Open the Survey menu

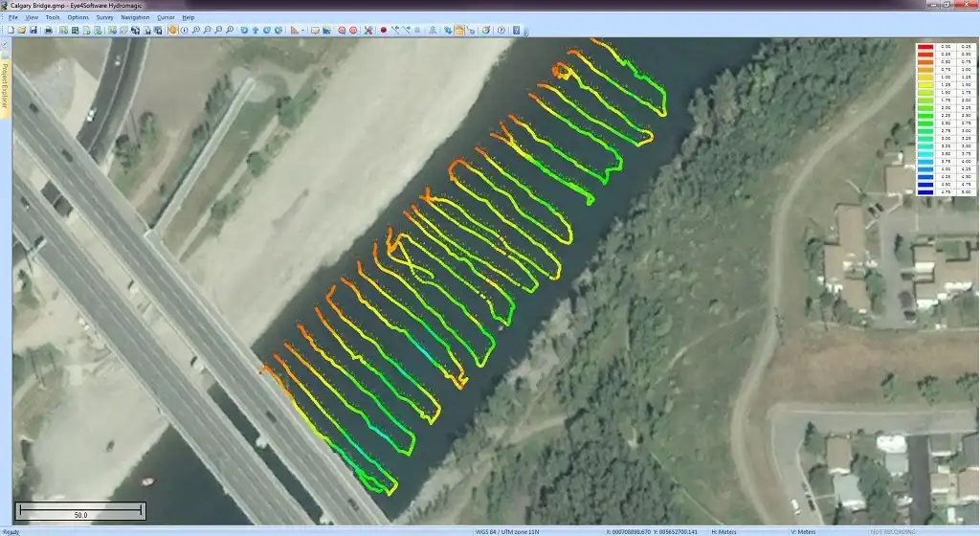point(104,17)
